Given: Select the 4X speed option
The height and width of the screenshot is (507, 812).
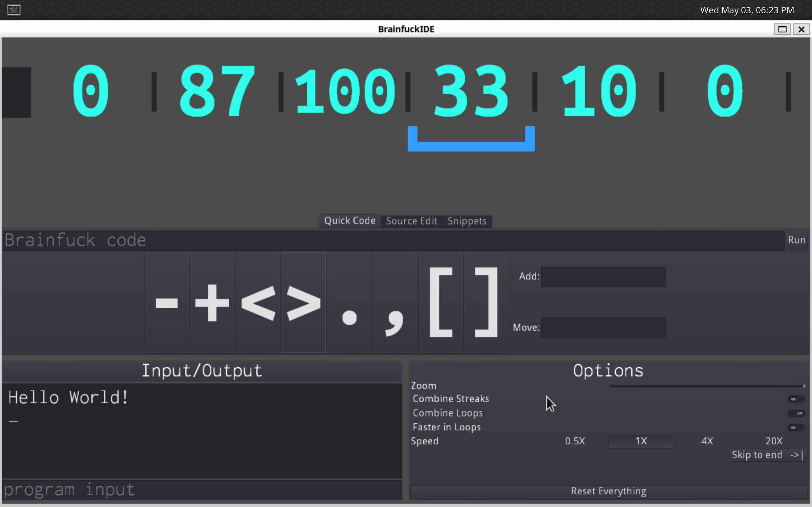Looking at the screenshot, I should [x=707, y=441].
